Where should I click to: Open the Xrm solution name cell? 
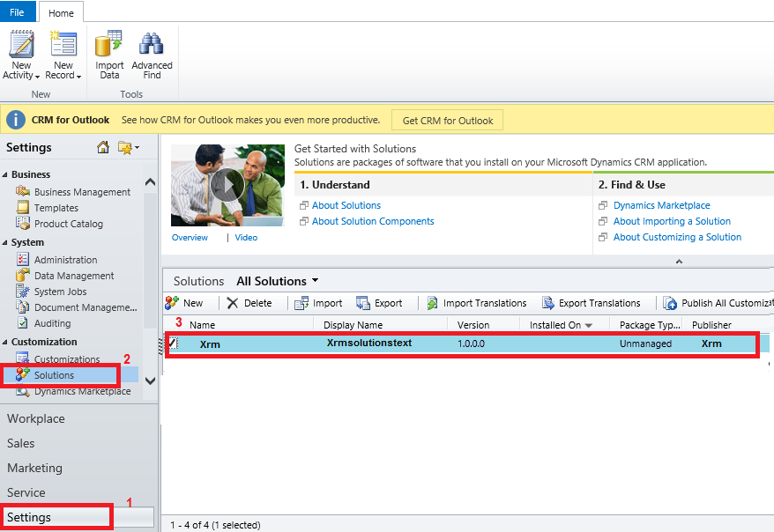[x=210, y=344]
